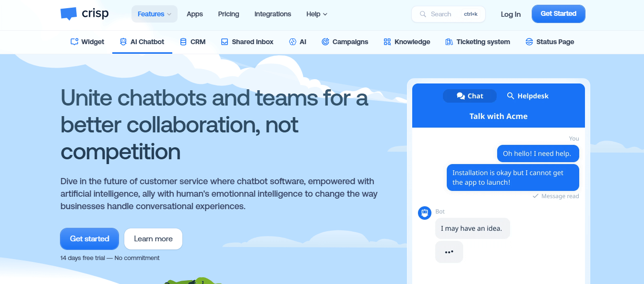Switch chat widget to Helpdesk
This screenshot has height=284, width=644.
point(528,96)
